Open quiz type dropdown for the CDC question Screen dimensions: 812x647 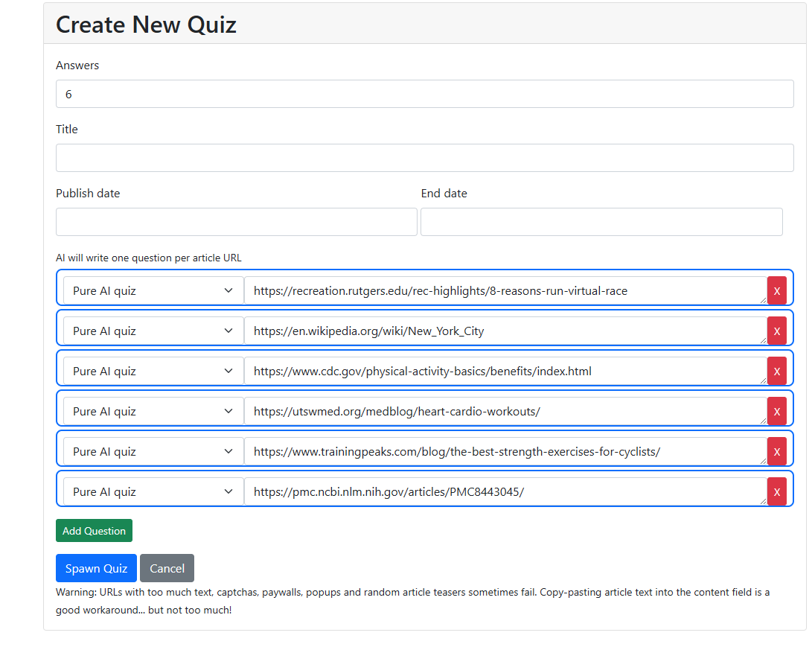pyautogui.click(x=152, y=371)
